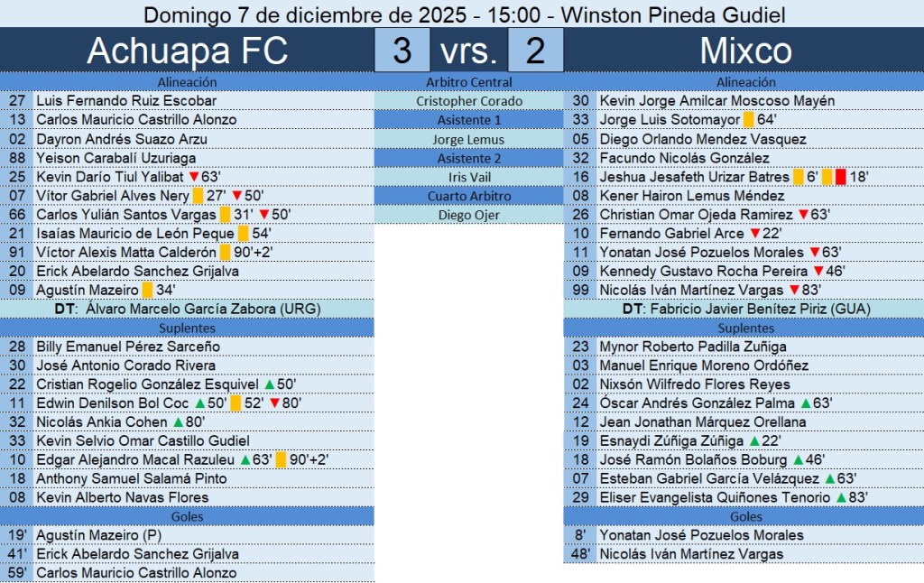924x583 pixels.
Task: Click the green substitution arrow beside Esnaydi Zúñiga Zúñiga
Action: pos(754,441)
